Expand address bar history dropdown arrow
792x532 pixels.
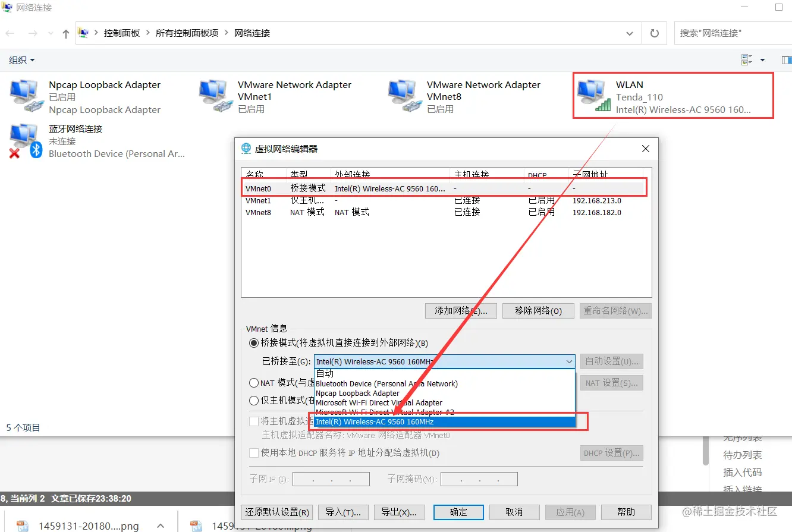[631, 33]
